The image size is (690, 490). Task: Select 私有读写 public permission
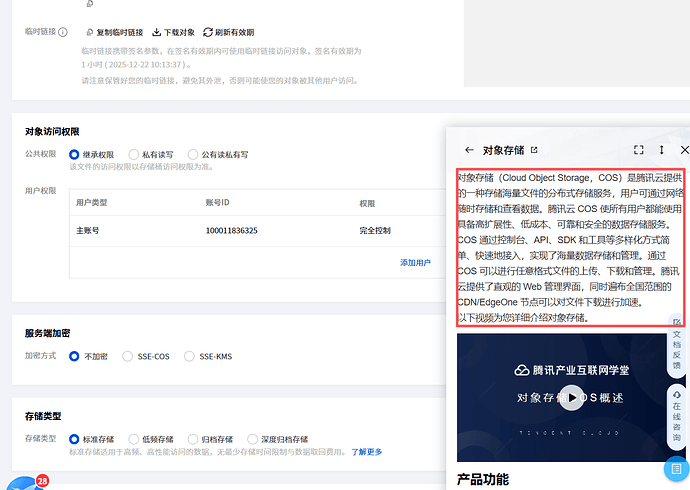[x=133, y=154]
